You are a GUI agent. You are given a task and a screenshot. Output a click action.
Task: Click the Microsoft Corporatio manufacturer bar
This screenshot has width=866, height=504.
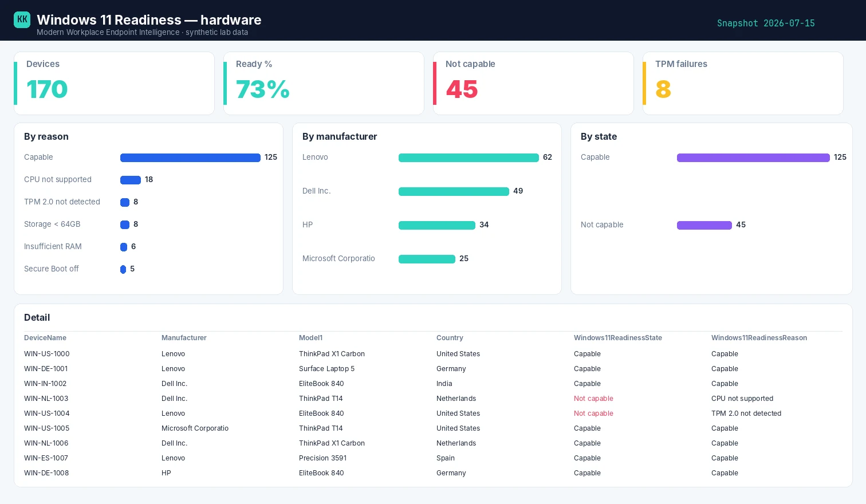[427, 259]
